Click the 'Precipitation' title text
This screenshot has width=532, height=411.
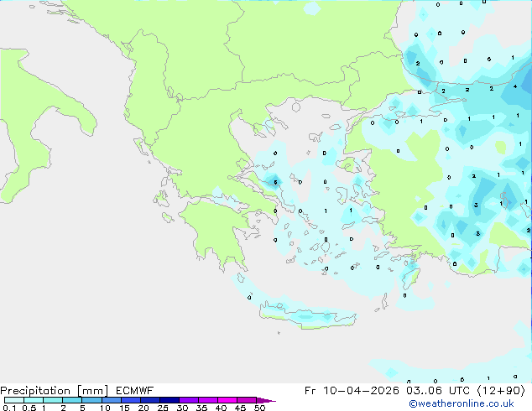[35, 391]
